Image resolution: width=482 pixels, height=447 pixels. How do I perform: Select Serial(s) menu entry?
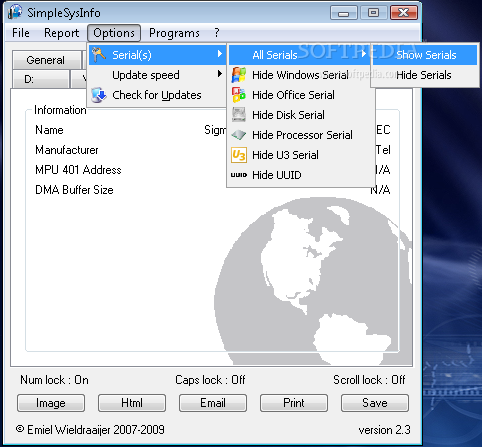[157, 55]
